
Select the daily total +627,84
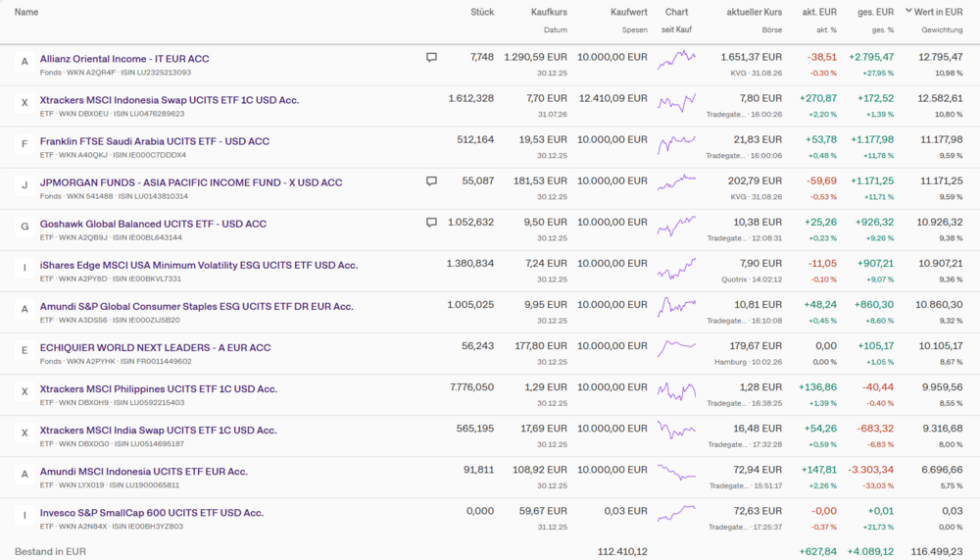pos(818,552)
